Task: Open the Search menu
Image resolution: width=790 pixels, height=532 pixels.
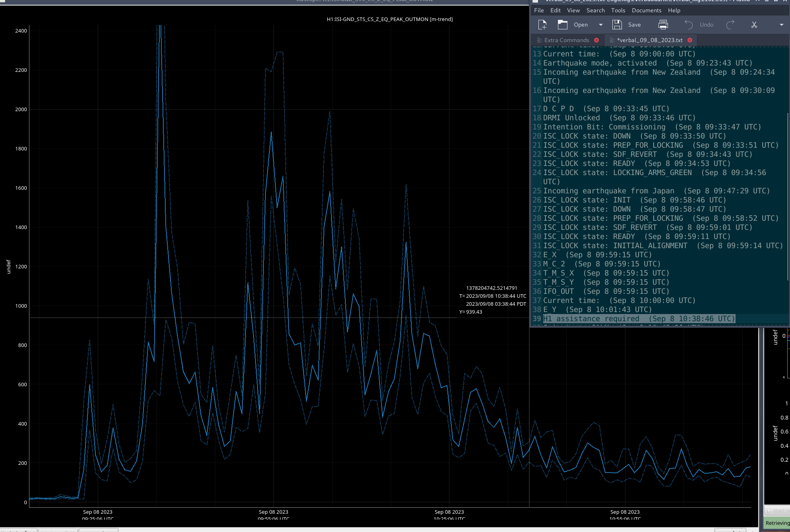Action: click(x=595, y=10)
